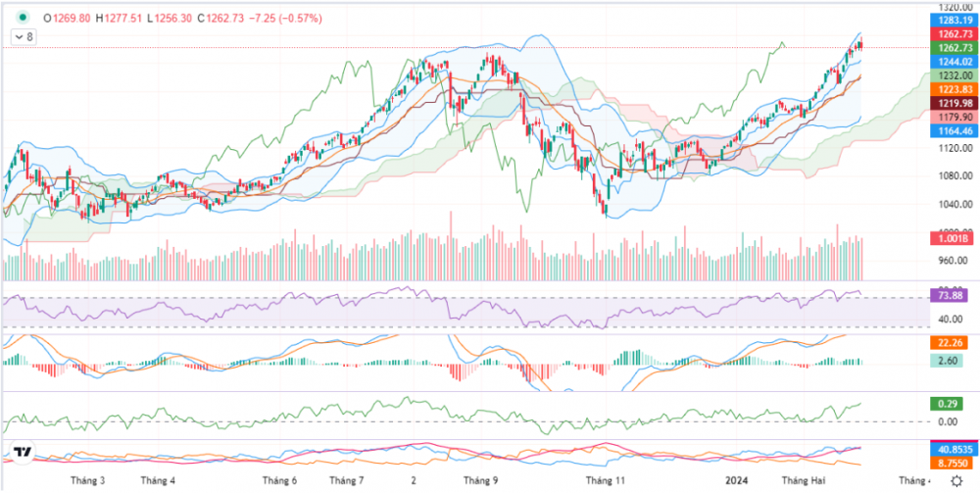Click the orange 1223.83 moving average label

tap(955, 89)
